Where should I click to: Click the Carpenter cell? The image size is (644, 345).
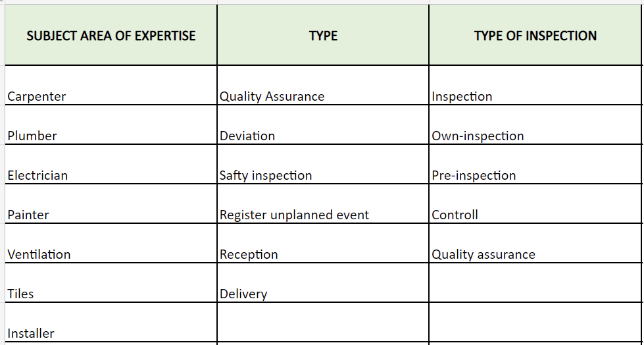tap(111, 85)
